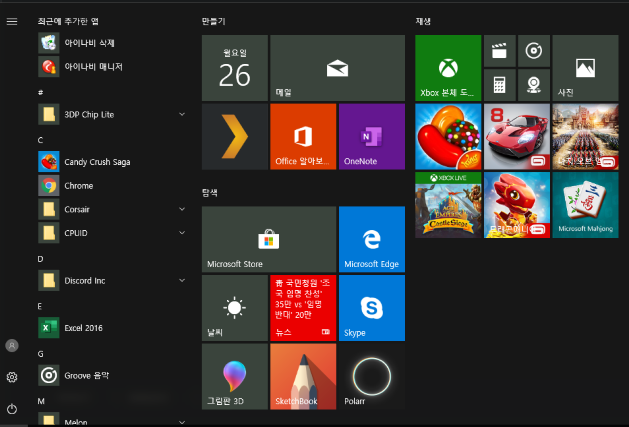
Task: Open the OneNote tile
Action: click(x=372, y=136)
